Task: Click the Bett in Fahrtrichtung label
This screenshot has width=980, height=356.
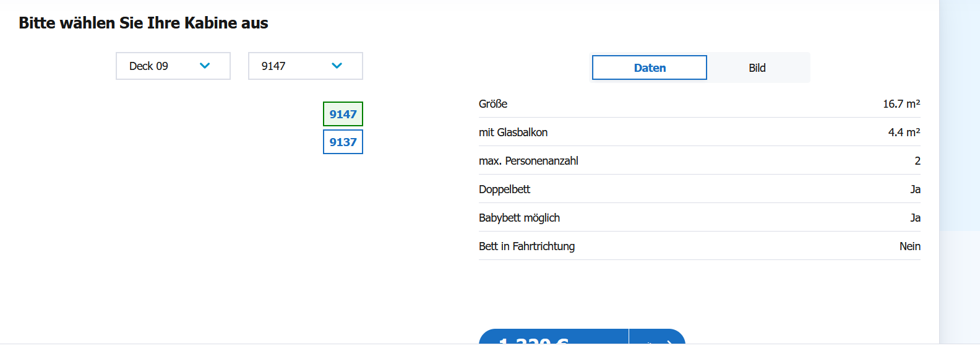Action: click(527, 246)
